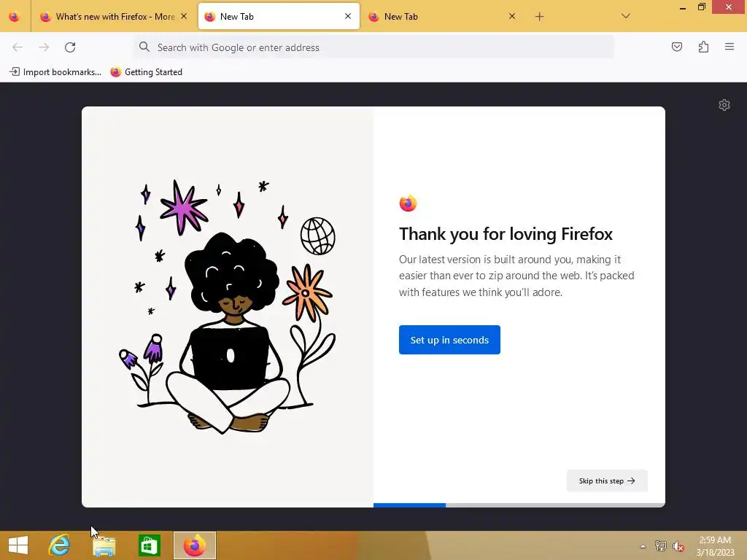
Task: Close the What's new with Firefox tab
Action: click(184, 16)
